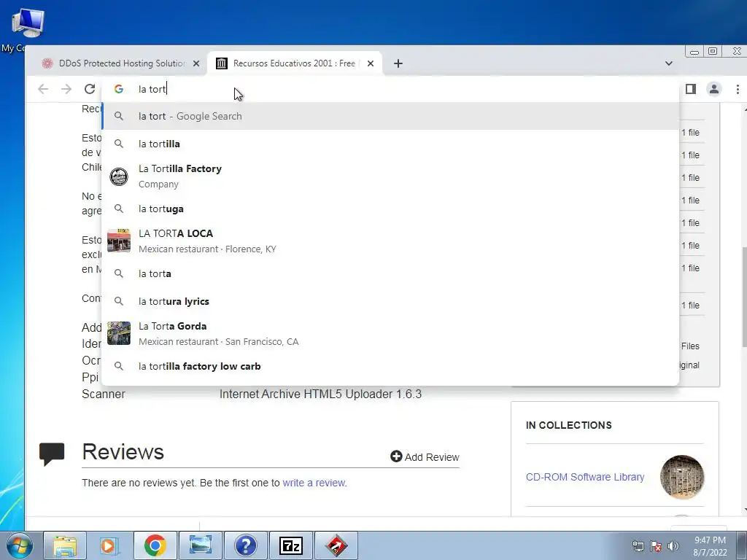Open the Action Center flag icon
Screen dimensions: 747x560
(656, 546)
